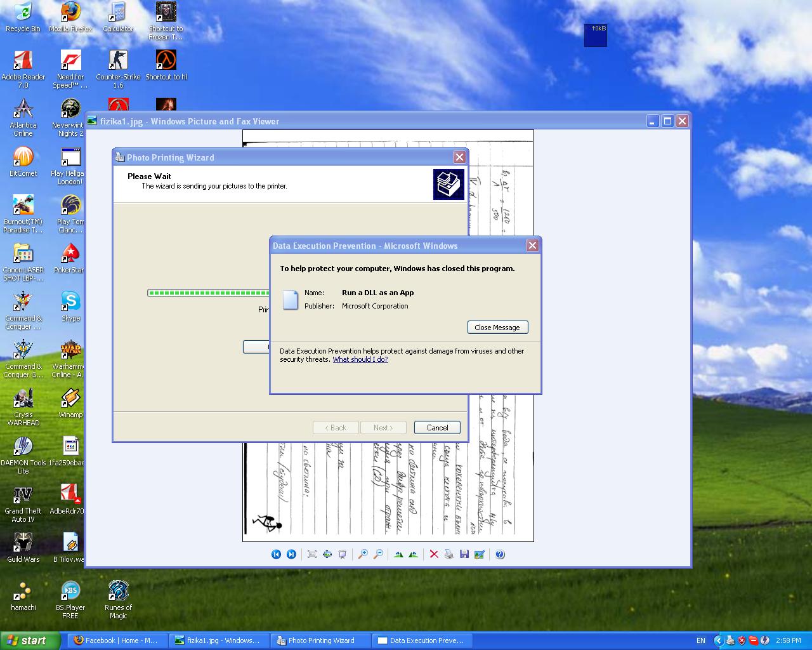The height and width of the screenshot is (650, 812).
Task: Switch to Facebook Firefox taskbar item
Action: coord(117,640)
